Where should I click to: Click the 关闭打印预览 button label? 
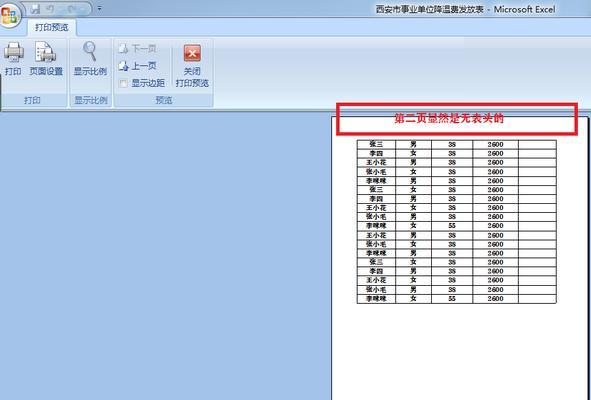tap(192, 77)
